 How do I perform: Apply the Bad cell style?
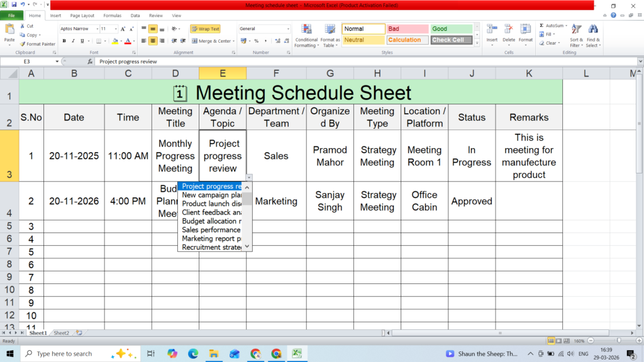coord(407,29)
